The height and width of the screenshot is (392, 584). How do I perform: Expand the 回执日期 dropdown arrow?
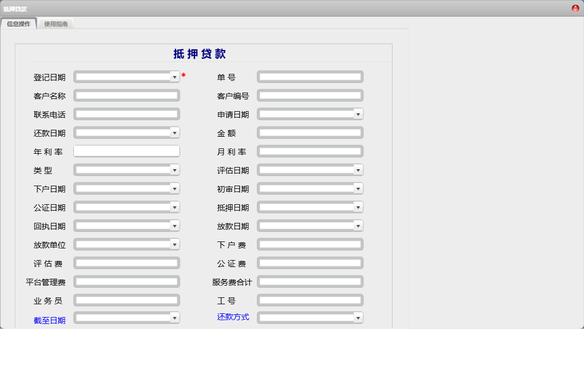pos(174,226)
